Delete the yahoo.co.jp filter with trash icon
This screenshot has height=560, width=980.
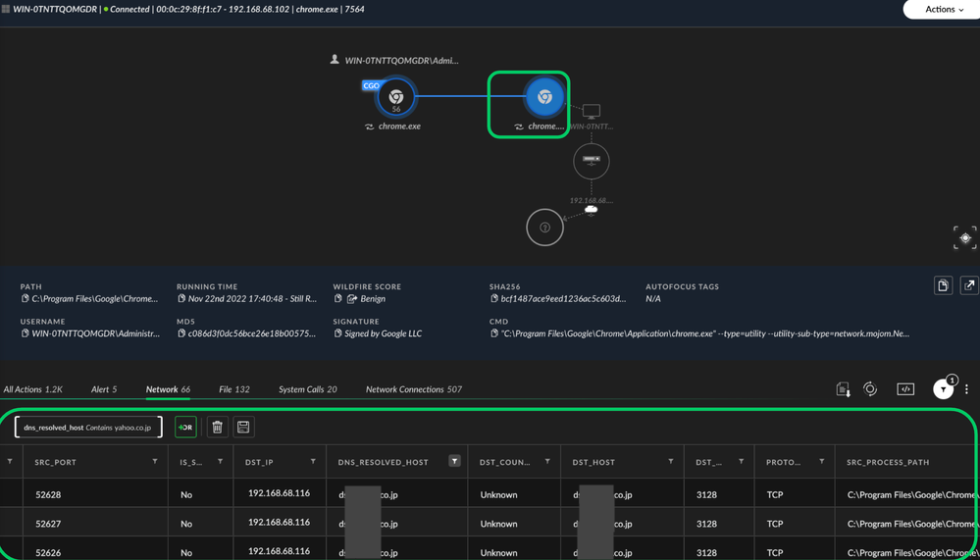(x=218, y=427)
